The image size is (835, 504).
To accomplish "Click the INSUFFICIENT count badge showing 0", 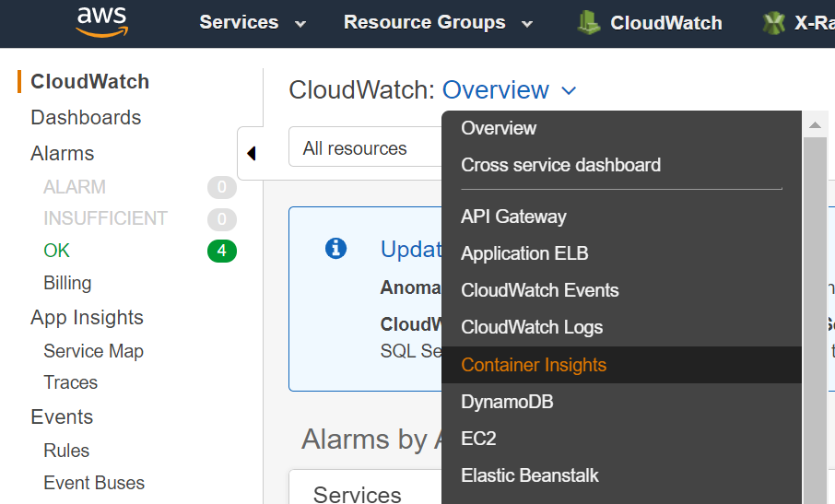I will [221, 219].
